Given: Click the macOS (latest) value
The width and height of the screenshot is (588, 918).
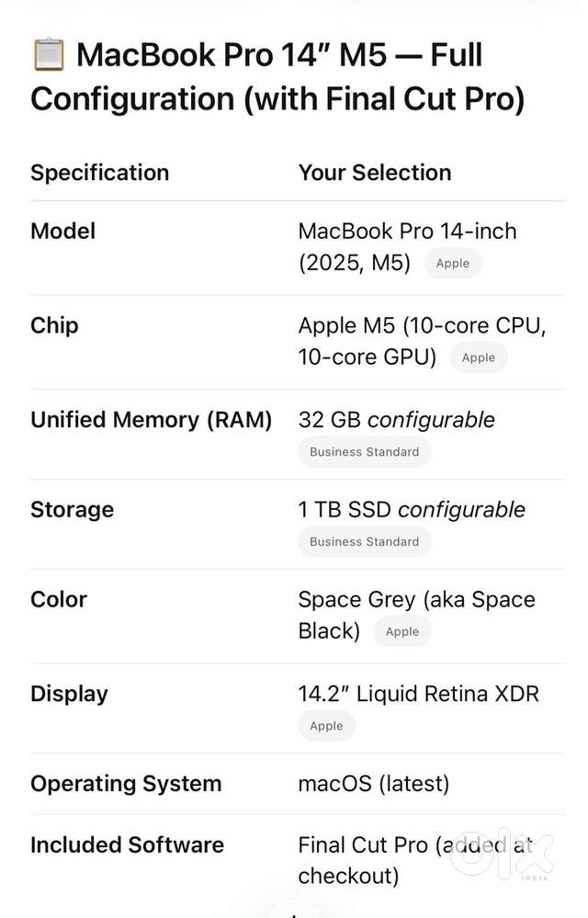Looking at the screenshot, I should pos(373,784).
